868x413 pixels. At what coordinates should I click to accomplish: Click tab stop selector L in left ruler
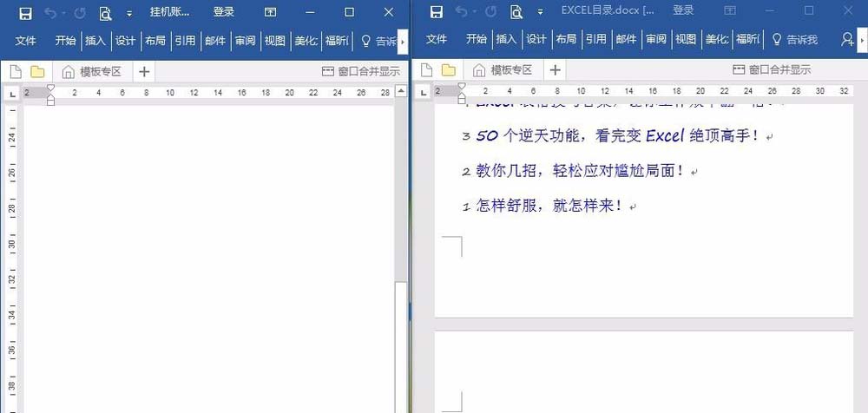pyautogui.click(x=13, y=94)
